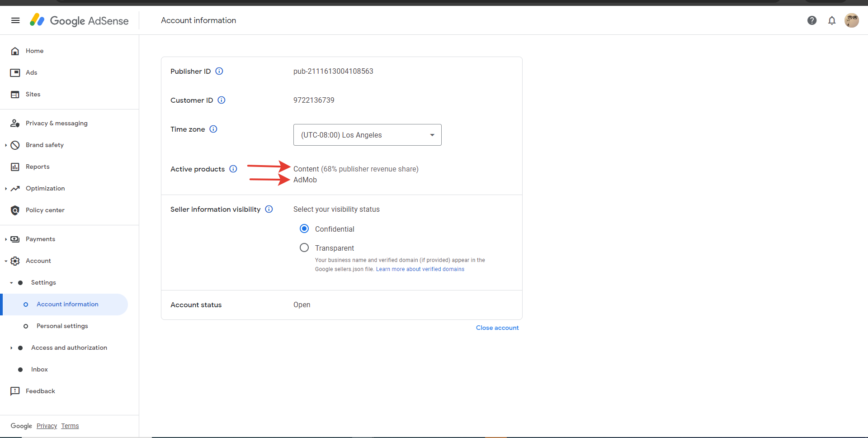Open the main hamburger menu
This screenshot has height=438, width=868.
[x=15, y=20]
